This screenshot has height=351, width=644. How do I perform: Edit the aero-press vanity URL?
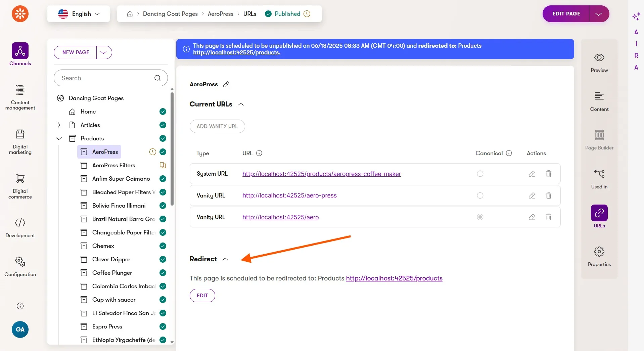tap(532, 195)
